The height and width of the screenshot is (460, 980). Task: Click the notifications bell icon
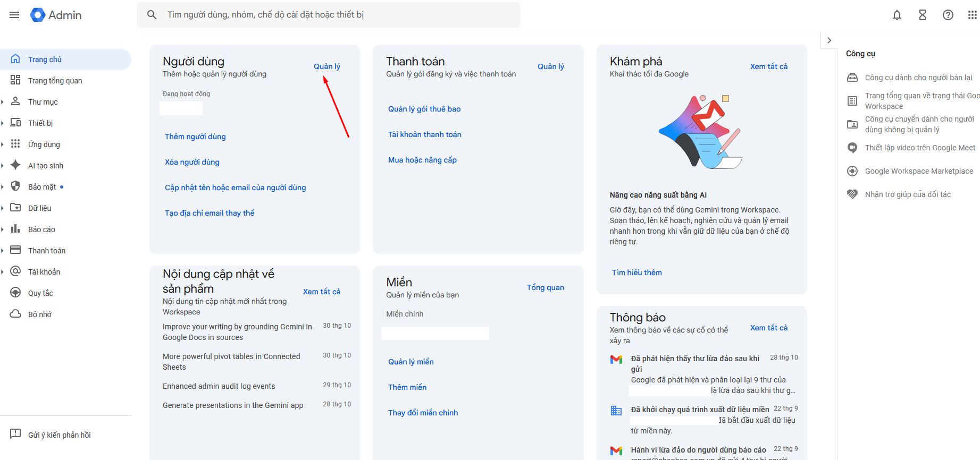[897, 15]
